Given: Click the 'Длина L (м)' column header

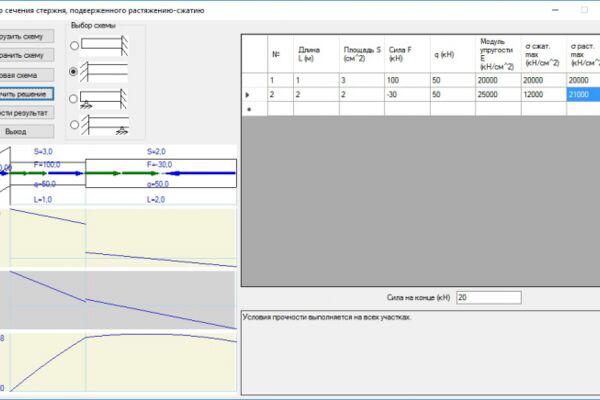Looking at the screenshot, I should coord(316,54).
